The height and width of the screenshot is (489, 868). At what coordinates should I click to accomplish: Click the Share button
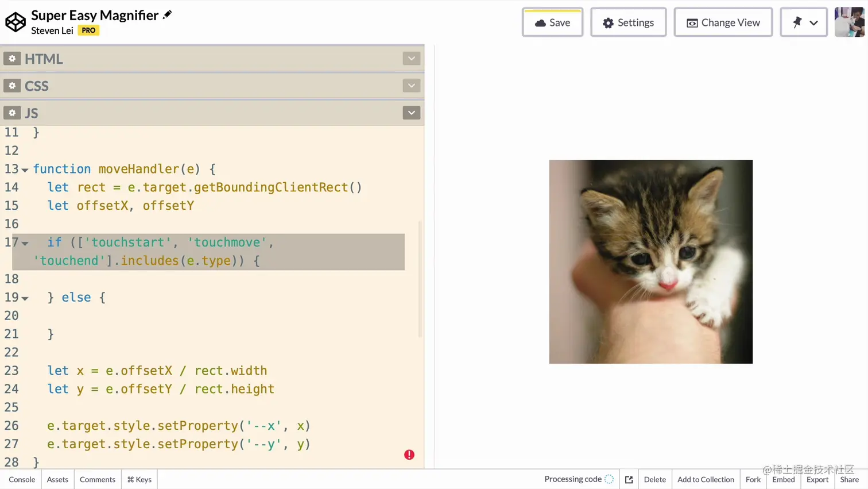(850, 479)
